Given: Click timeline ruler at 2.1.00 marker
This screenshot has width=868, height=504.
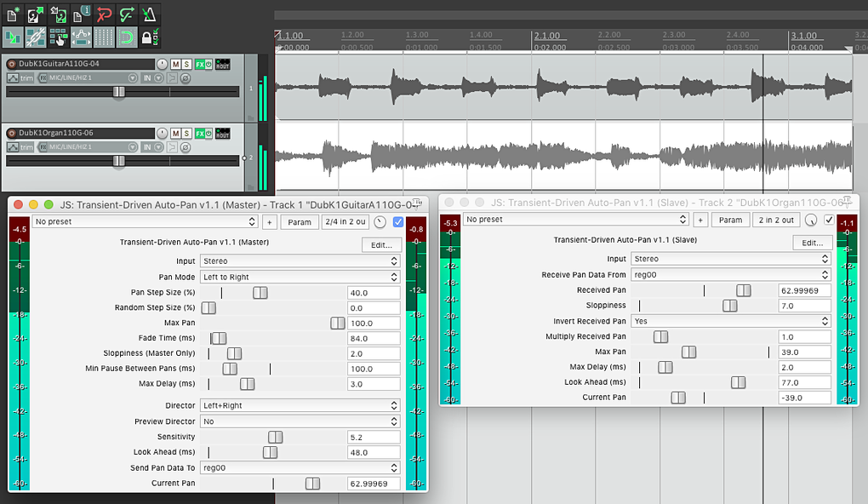Looking at the screenshot, I should click(547, 36).
